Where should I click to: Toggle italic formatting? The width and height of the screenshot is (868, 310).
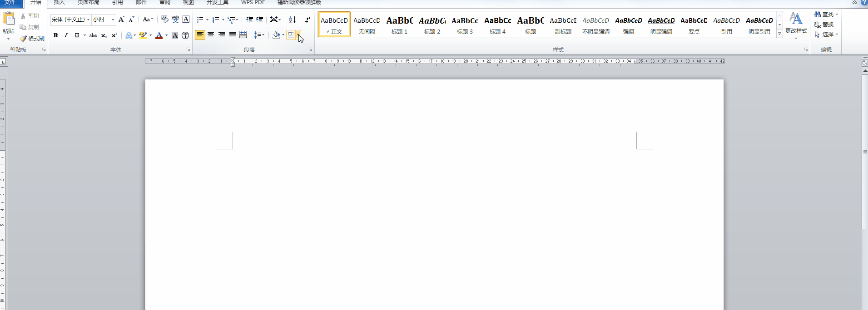pyautogui.click(x=66, y=35)
